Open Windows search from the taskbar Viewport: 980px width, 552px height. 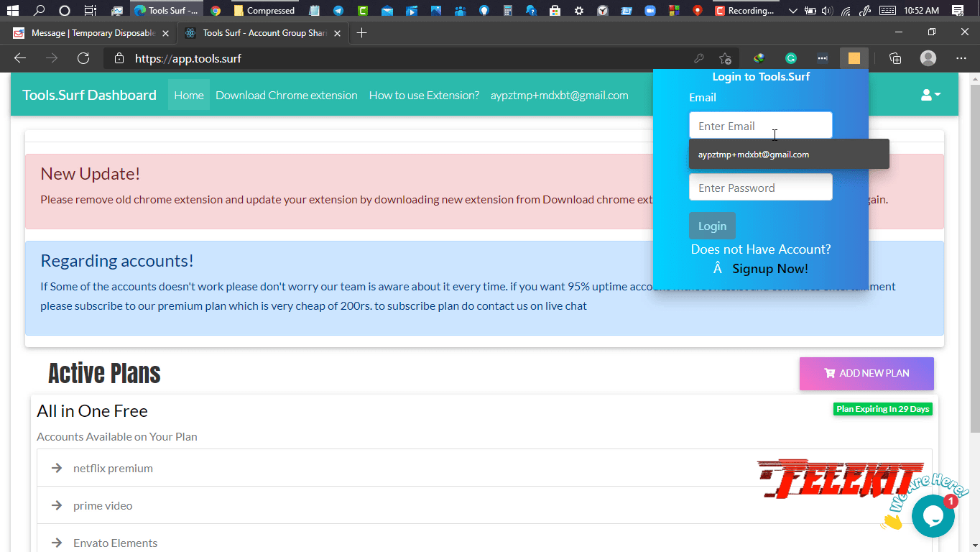[x=40, y=10]
